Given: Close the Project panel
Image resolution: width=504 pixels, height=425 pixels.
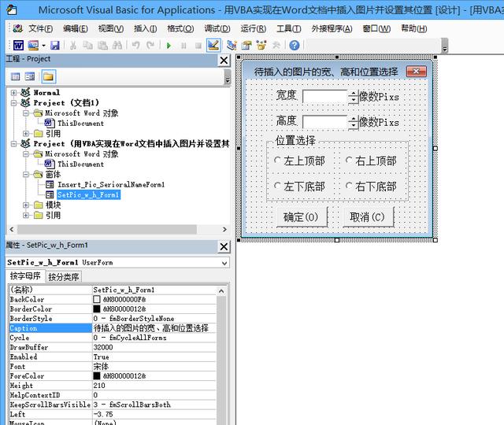Looking at the screenshot, I should click(x=224, y=61).
